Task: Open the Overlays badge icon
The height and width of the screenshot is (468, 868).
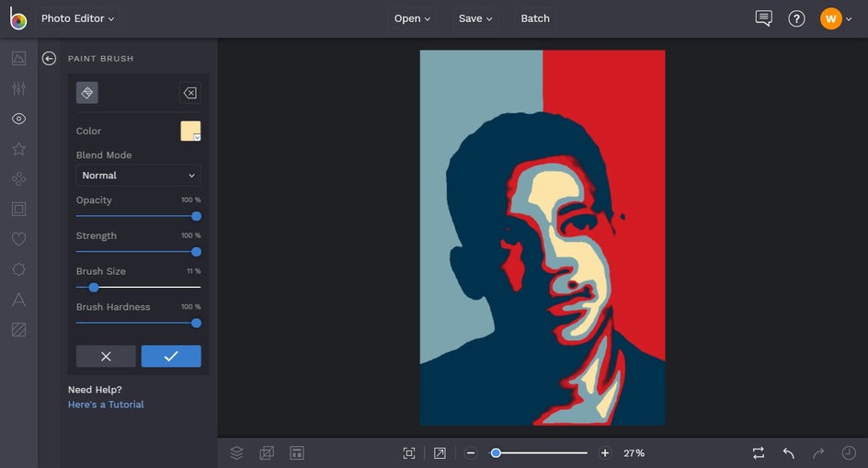Action: (18, 269)
